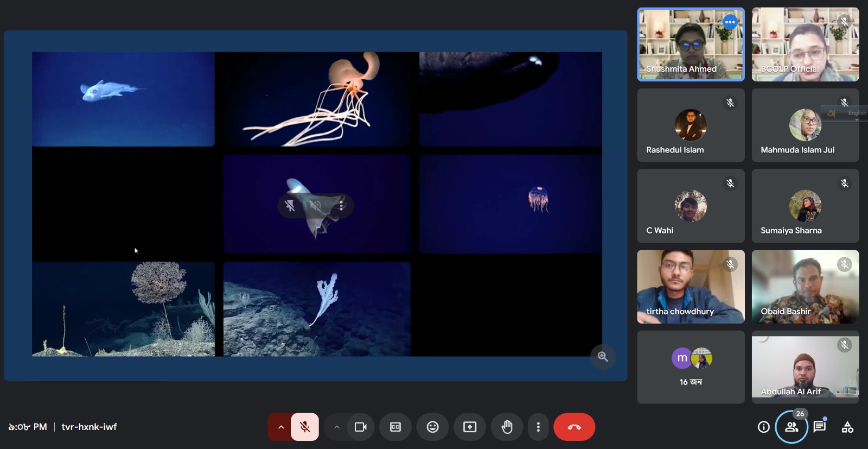Open options on Shushmita Ahmed's tile
This screenshot has width=868, height=449.
point(730,22)
